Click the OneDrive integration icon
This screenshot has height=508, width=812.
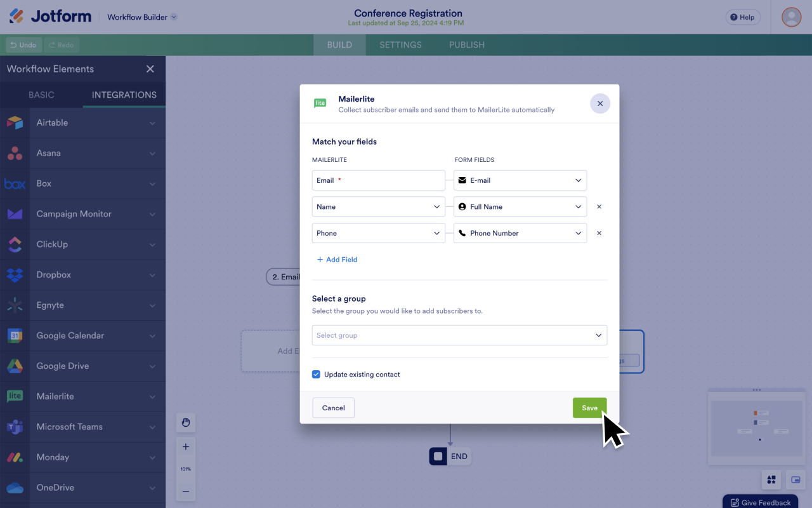point(15,488)
